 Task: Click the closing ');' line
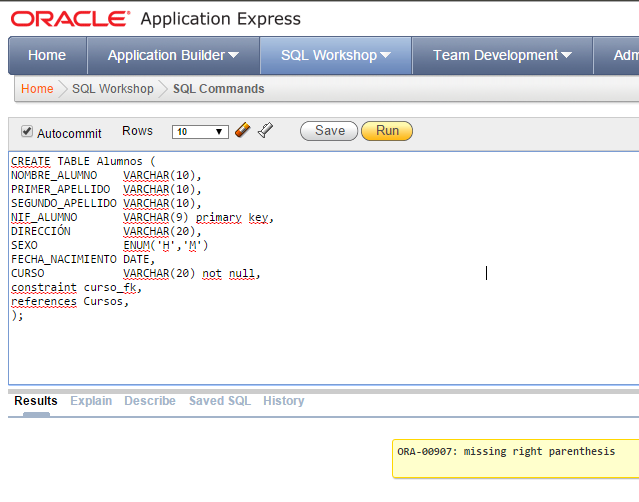point(17,315)
